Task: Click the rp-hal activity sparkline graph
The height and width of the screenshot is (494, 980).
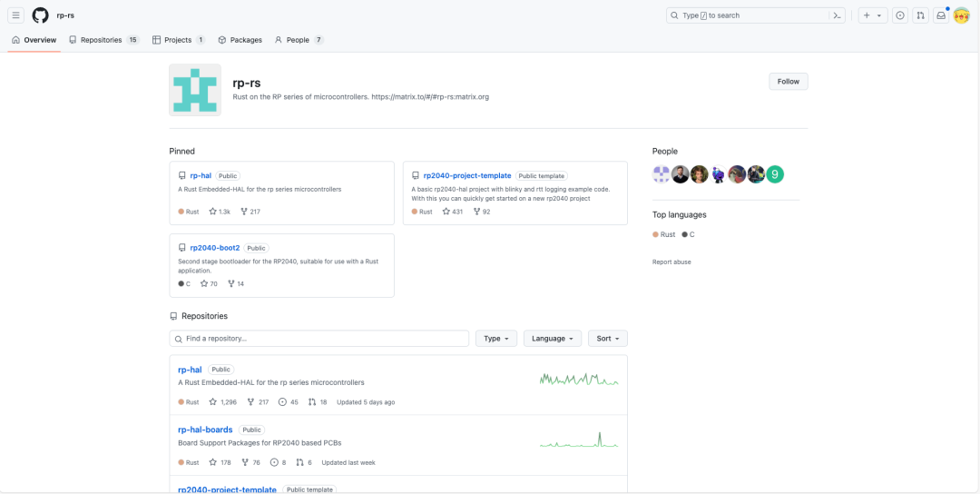Action: [x=579, y=379]
